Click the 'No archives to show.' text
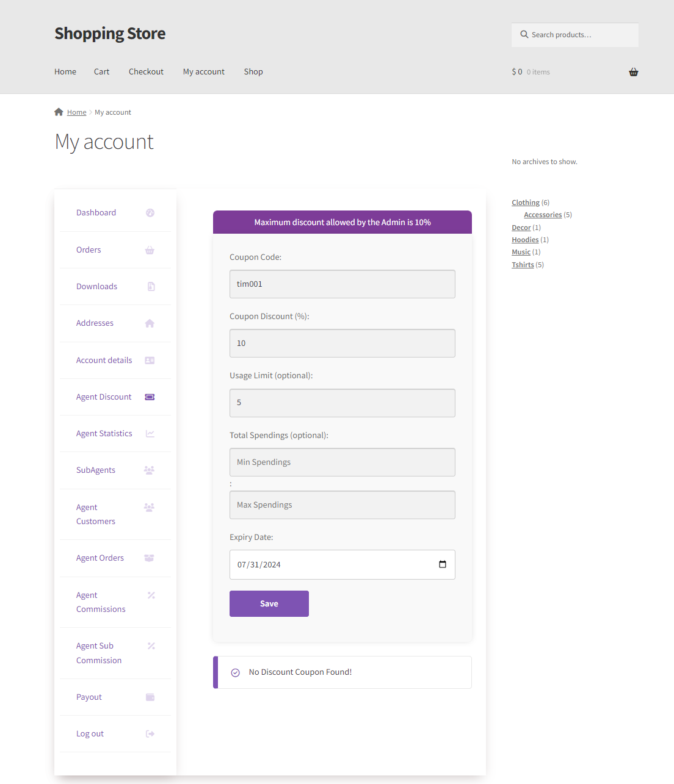Image resolution: width=674 pixels, height=784 pixels. coord(545,162)
